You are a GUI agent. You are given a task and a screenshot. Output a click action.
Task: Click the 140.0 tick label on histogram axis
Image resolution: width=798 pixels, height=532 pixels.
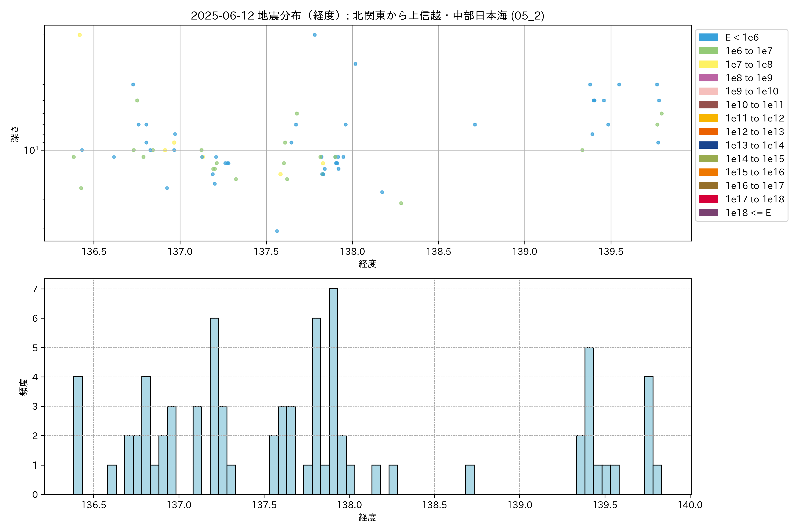[690, 505]
